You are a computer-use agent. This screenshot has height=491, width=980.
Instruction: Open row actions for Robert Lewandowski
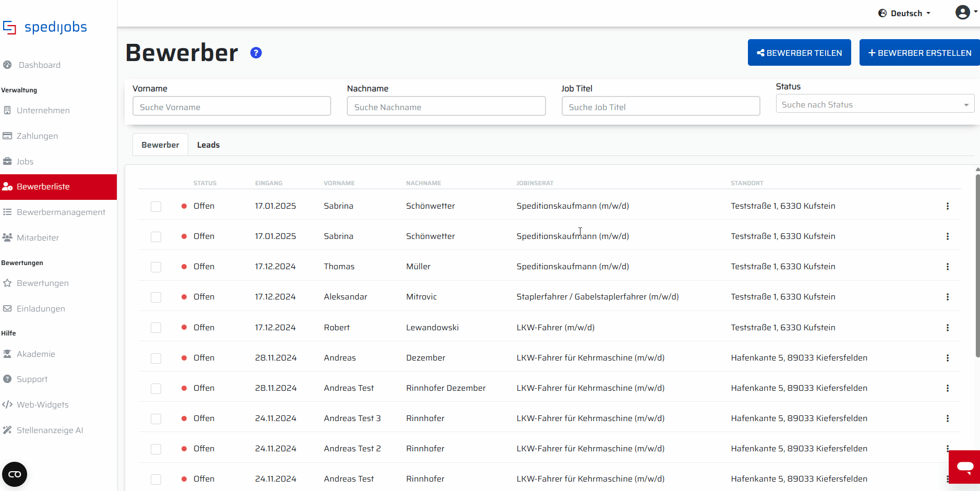(x=948, y=328)
